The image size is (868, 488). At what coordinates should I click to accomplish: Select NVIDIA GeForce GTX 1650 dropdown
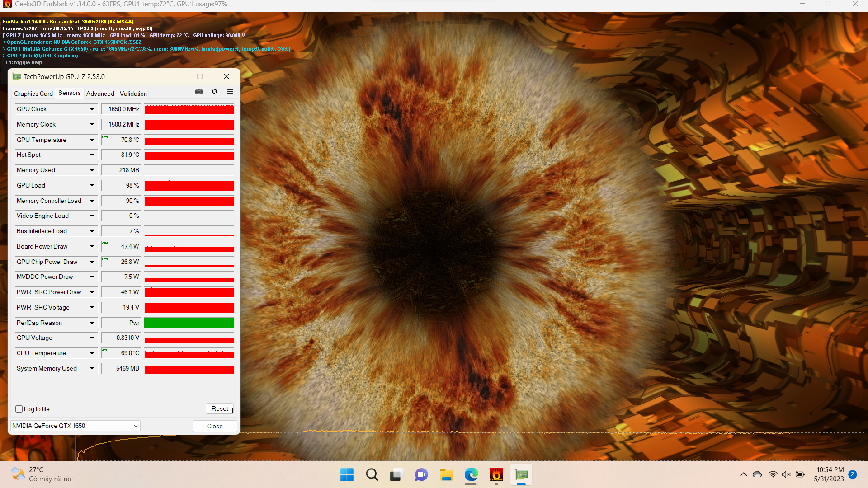point(75,426)
